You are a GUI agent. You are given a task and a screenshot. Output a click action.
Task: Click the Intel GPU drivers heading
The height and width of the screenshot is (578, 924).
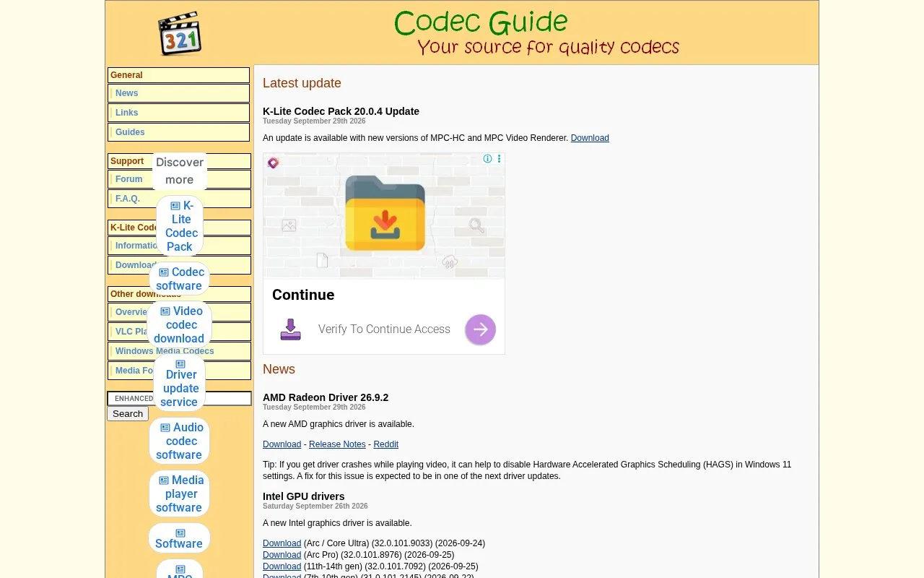304,496
